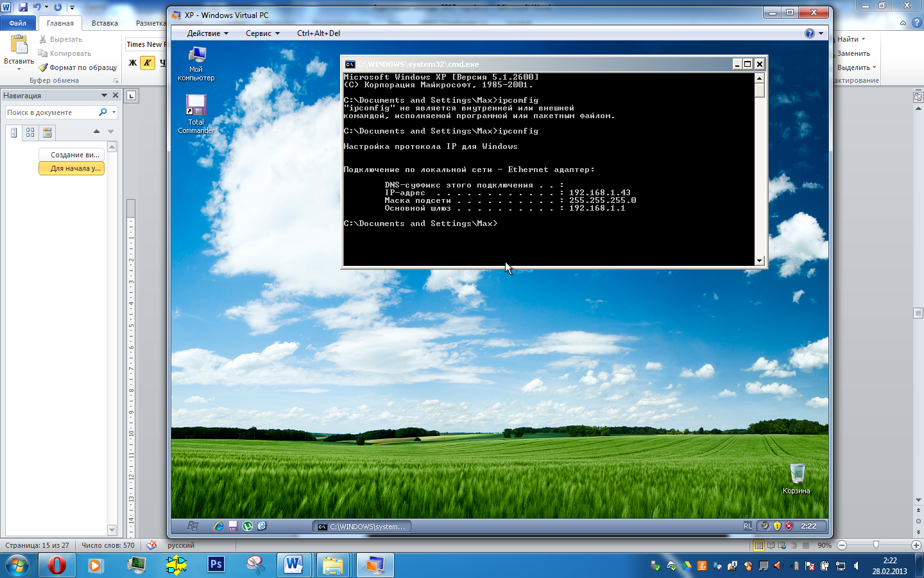Click the Redo icon in Word quick access toolbar

point(58,7)
